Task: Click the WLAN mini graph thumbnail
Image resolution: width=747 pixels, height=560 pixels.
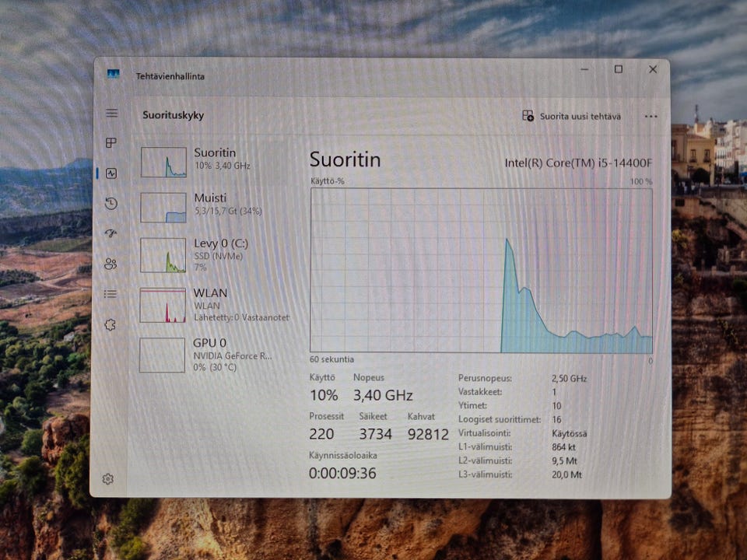Action: coord(163,305)
